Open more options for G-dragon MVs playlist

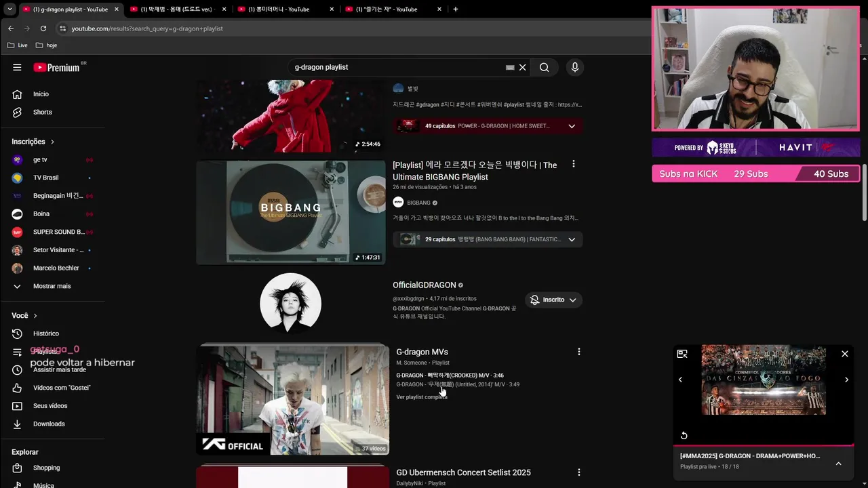point(578,352)
